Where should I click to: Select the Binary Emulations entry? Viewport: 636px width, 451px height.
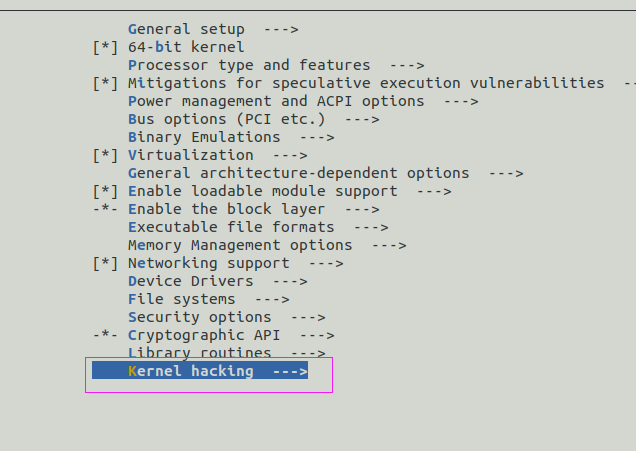[231, 137]
